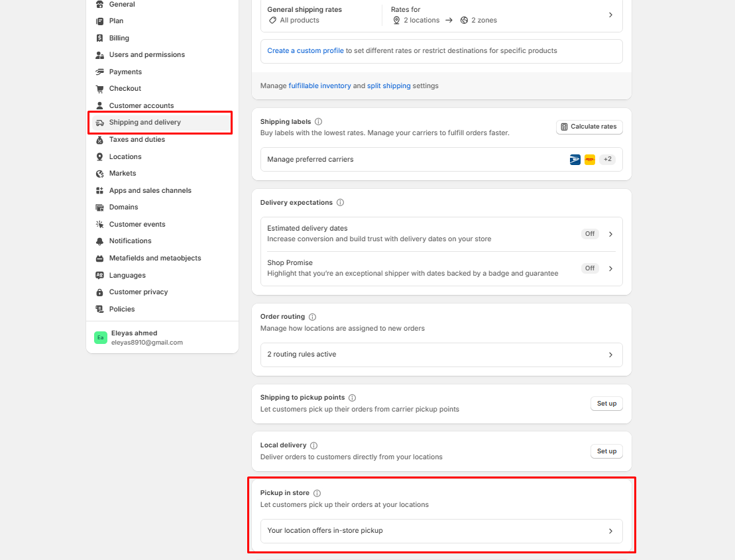Image resolution: width=735 pixels, height=560 pixels.
Task: Click the Notifications bell icon
Action: click(x=99, y=241)
